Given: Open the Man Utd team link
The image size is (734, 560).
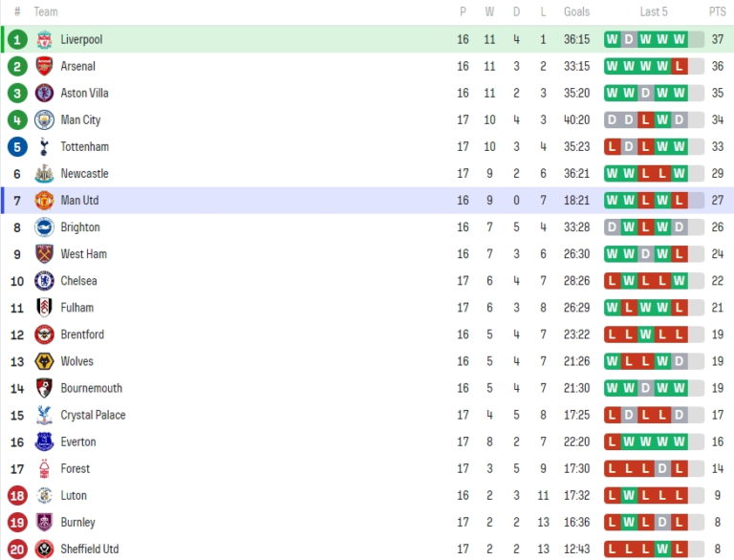Looking at the screenshot, I should pyautogui.click(x=79, y=201).
